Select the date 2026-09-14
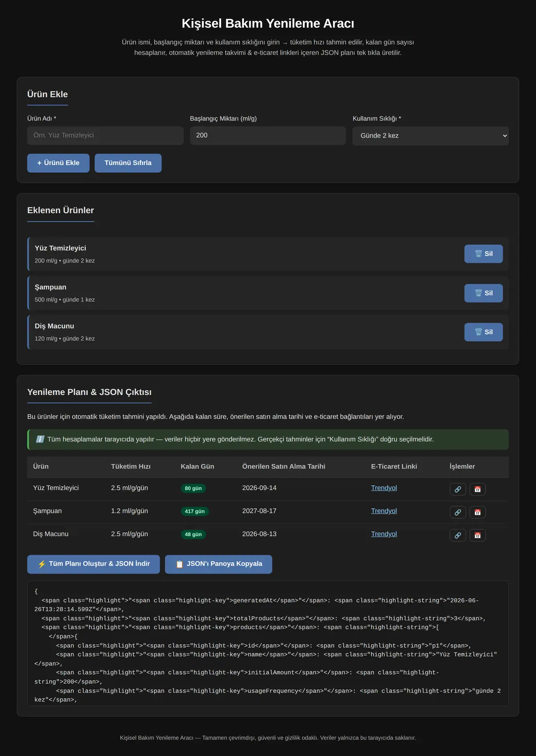 coord(260,488)
